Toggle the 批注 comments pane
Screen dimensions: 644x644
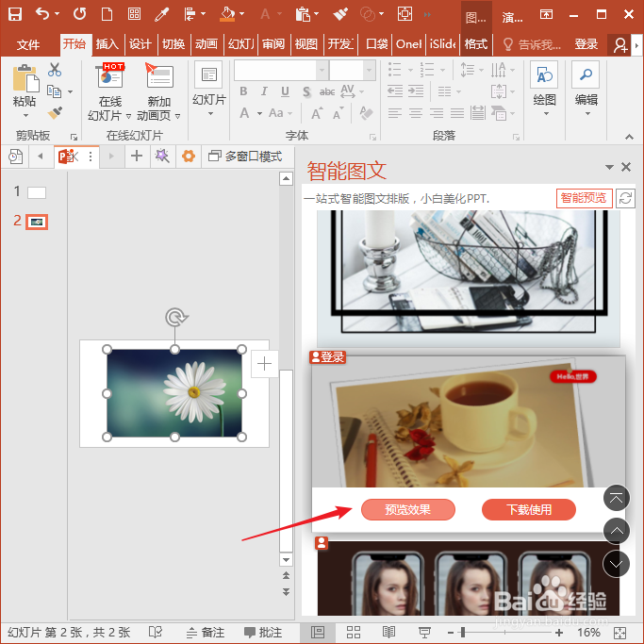[x=263, y=632]
